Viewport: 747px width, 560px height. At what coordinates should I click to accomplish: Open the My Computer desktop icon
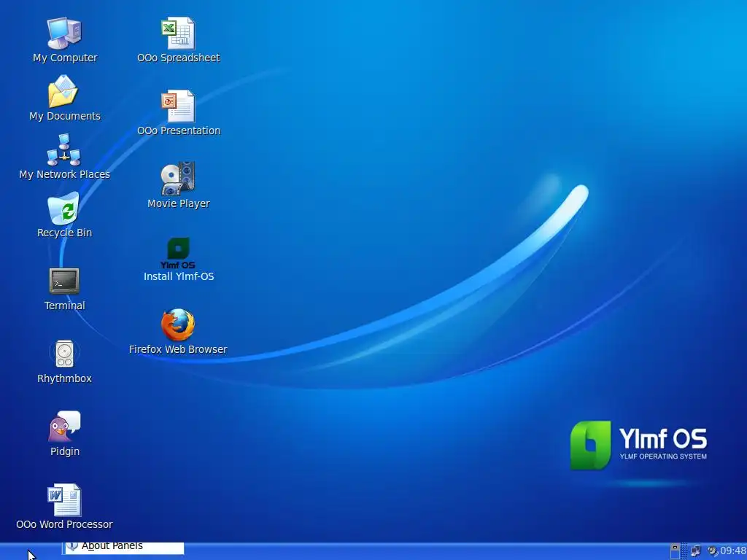coord(64,34)
